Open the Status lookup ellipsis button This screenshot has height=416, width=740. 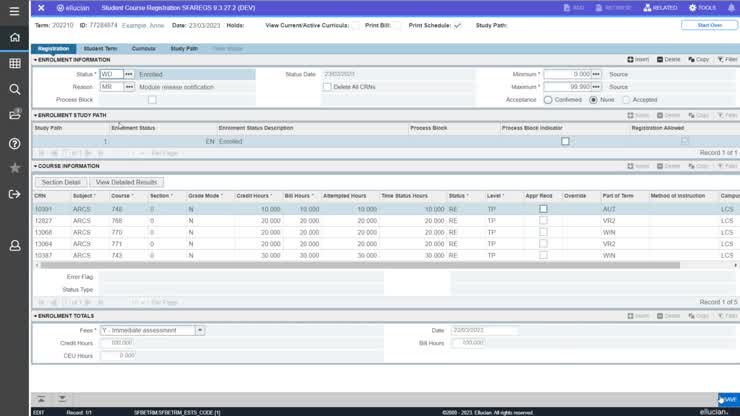pyautogui.click(x=129, y=74)
